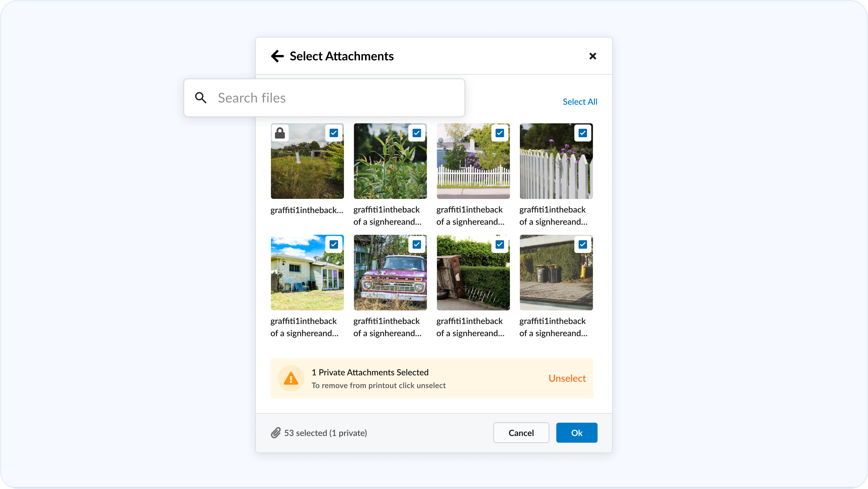Uncheck the overgrown playground photo checkbox
Viewport: 868px width, 489px height.
tap(334, 133)
